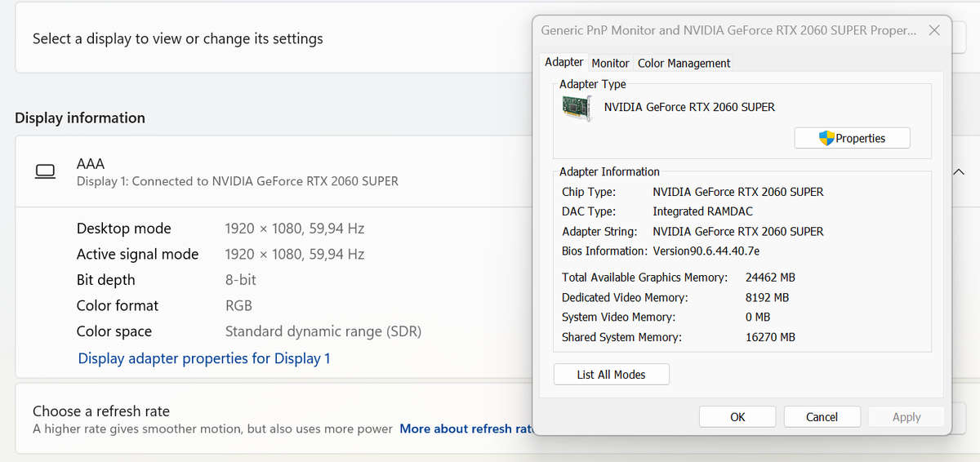The height and width of the screenshot is (462, 980).
Task: Open the Monitor tab
Action: coord(610,63)
